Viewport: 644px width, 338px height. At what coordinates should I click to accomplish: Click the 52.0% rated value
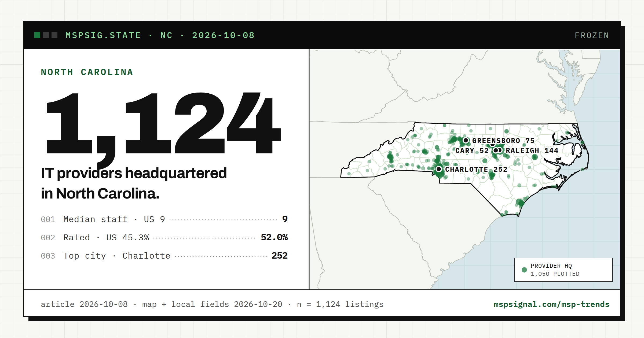(x=274, y=237)
